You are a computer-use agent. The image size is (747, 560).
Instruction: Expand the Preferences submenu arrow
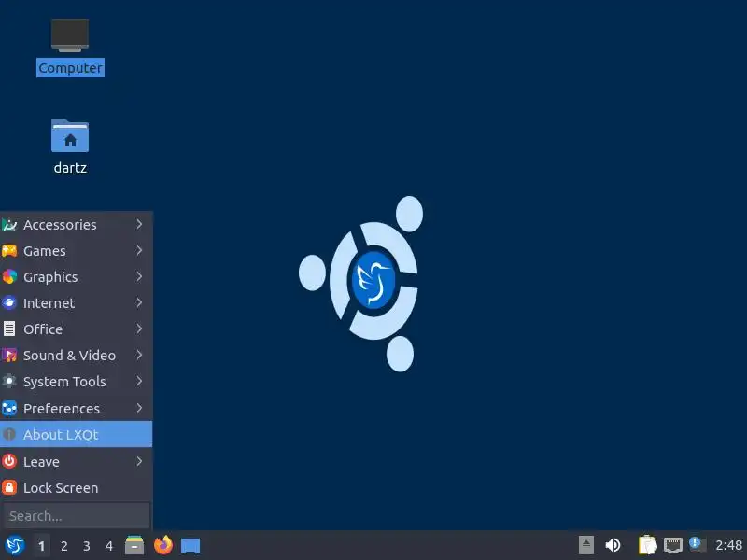[139, 408]
